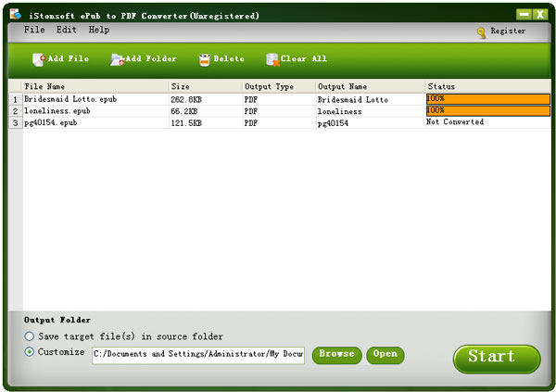
Task: Close the converter window
Action: (540, 15)
